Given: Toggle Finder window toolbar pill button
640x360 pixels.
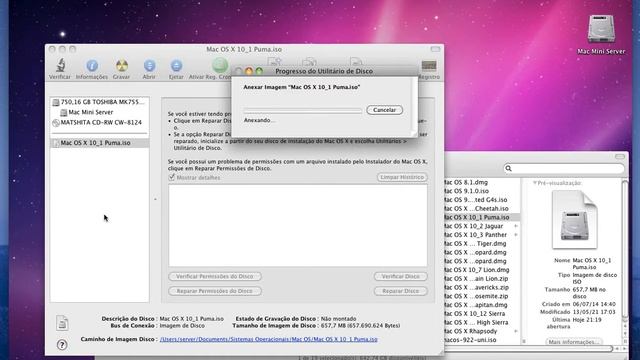Looking at the screenshot, I should [620, 157].
